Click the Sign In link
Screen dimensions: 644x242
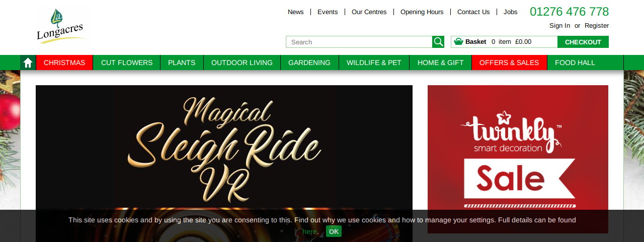pyautogui.click(x=559, y=26)
